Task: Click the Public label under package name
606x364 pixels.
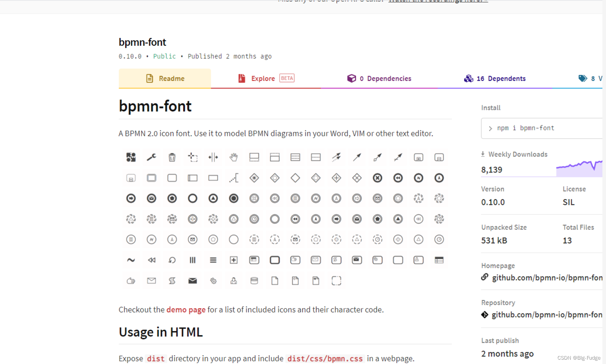Action: (164, 56)
